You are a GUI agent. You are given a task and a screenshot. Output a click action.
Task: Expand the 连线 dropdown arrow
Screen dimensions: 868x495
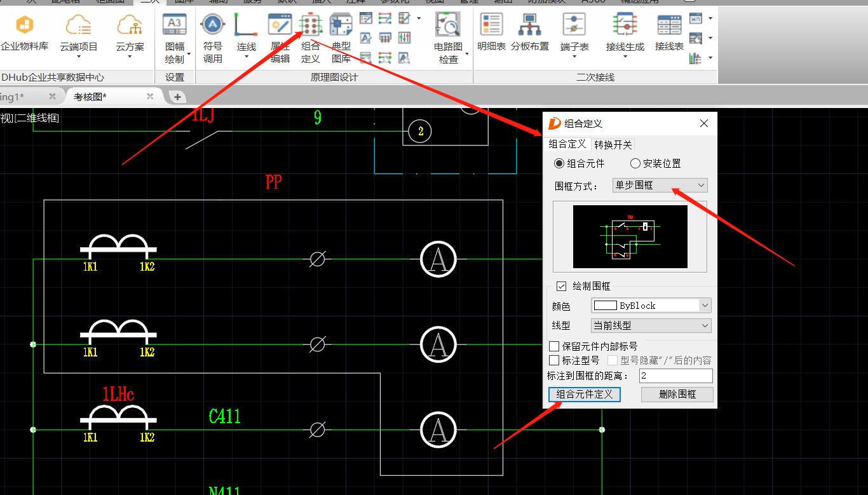tap(246, 57)
